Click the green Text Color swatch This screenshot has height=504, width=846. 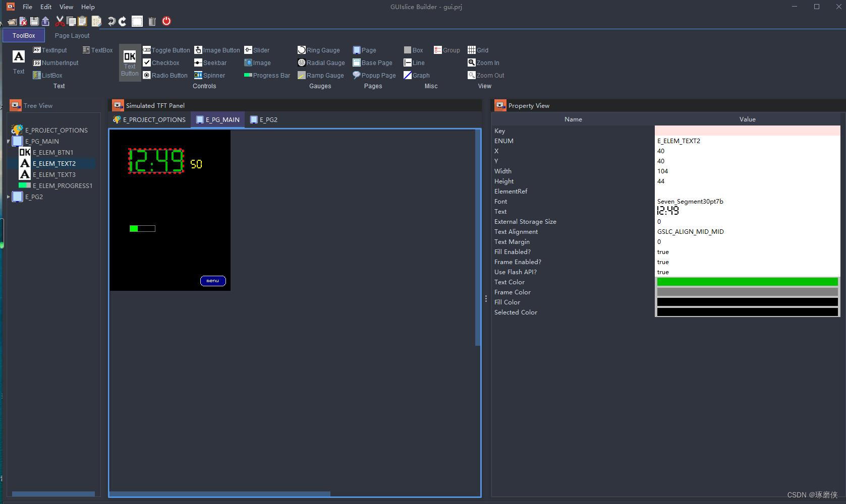click(x=747, y=282)
